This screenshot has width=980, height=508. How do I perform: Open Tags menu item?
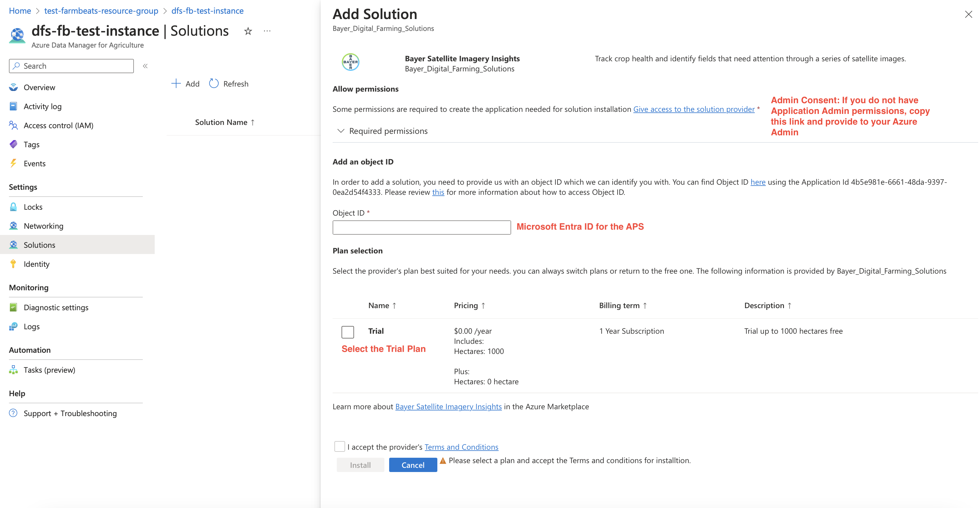pyautogui.click(x=77, y=145)
